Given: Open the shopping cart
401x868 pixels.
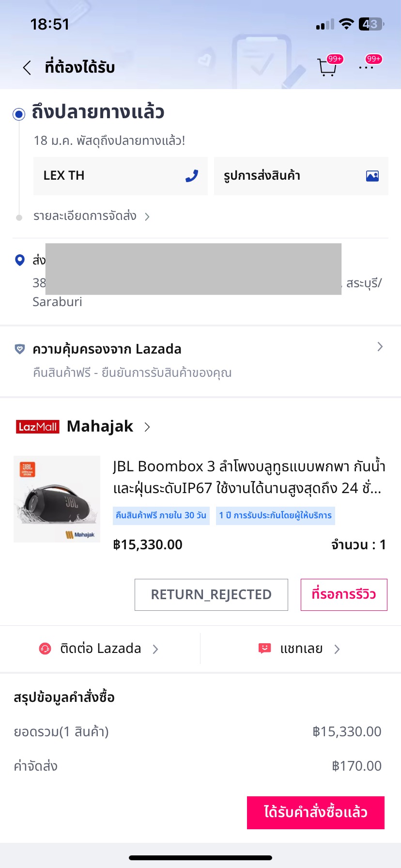Looking at the screenshot, I should (x=327, y=68).
